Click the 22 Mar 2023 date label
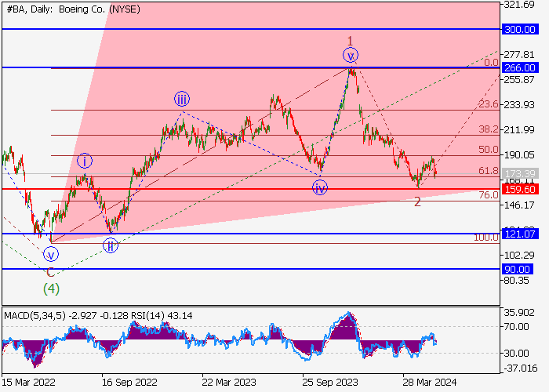This screenshot has width=549, height=392. (x=229, y=383)
